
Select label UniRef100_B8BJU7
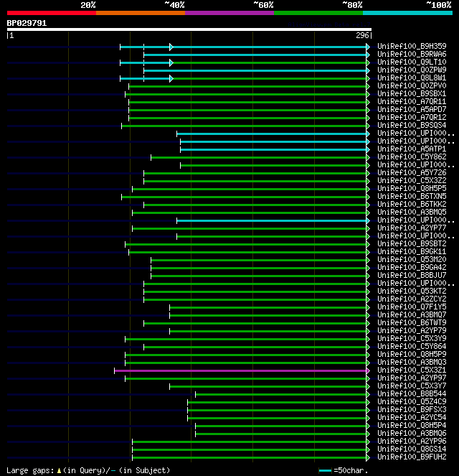click(412, 275)
